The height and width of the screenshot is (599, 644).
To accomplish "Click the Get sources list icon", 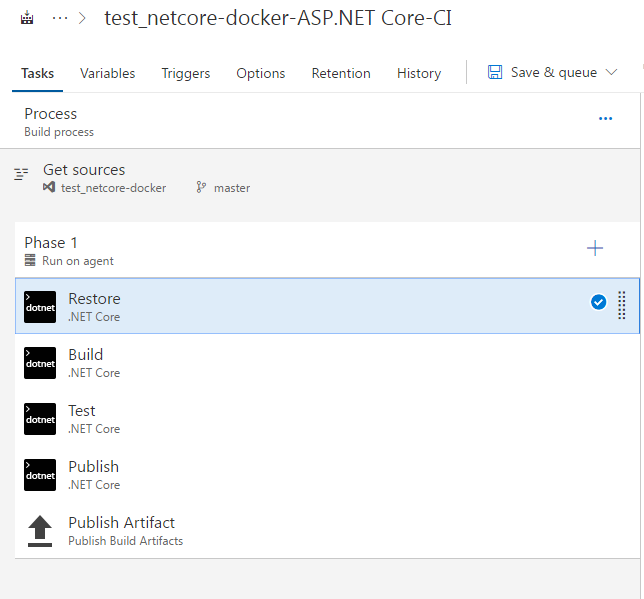I will coord(21,174).
